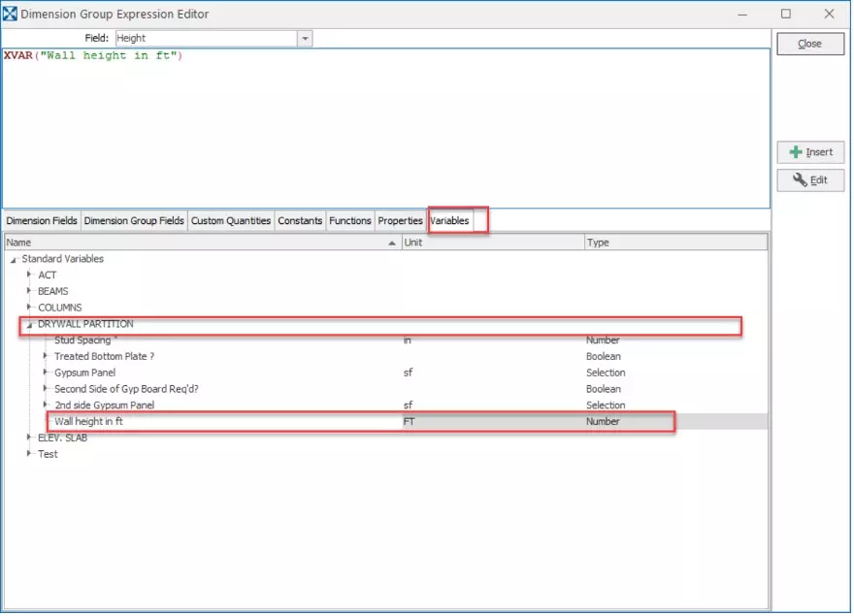
Task: Click the 'in' unit of Stud Spacing
Action: (407, 340)
